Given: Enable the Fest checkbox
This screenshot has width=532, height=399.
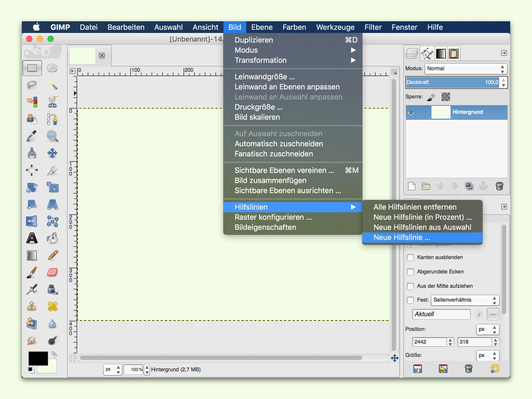Looking at the screenshot, I should [411, 300].
